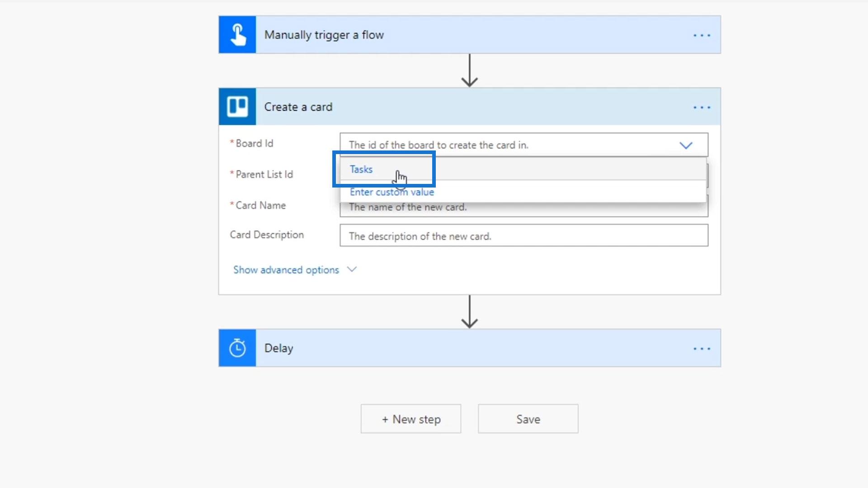
Task: Click Show advanced options link
Action: (x=286, y=270)
